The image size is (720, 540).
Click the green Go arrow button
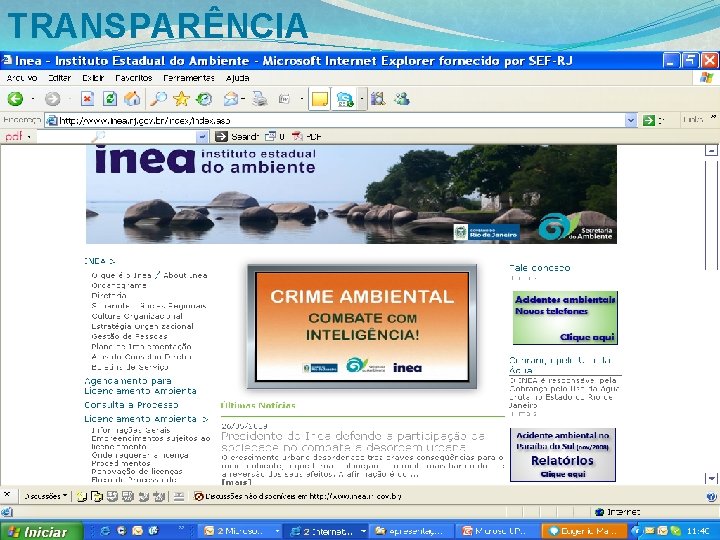(x=648, y=120)
